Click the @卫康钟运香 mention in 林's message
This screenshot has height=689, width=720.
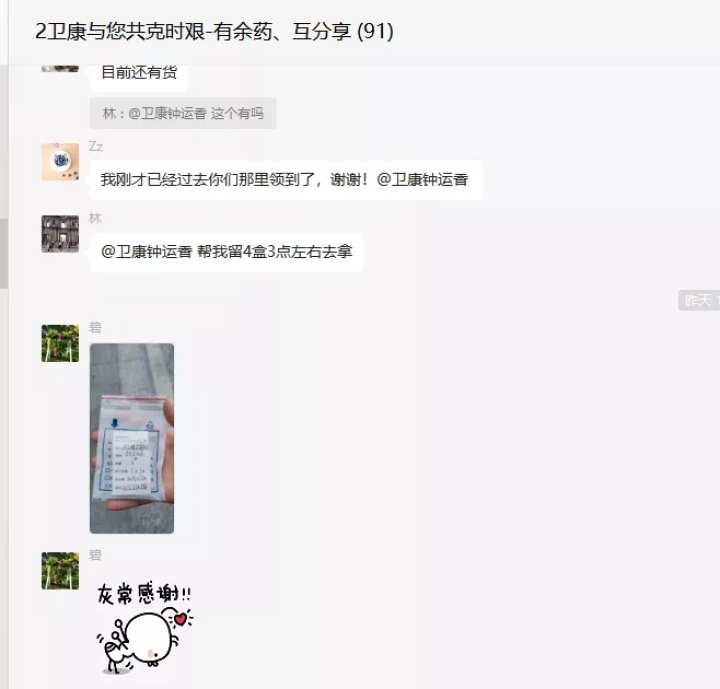[x=146, y=252]
